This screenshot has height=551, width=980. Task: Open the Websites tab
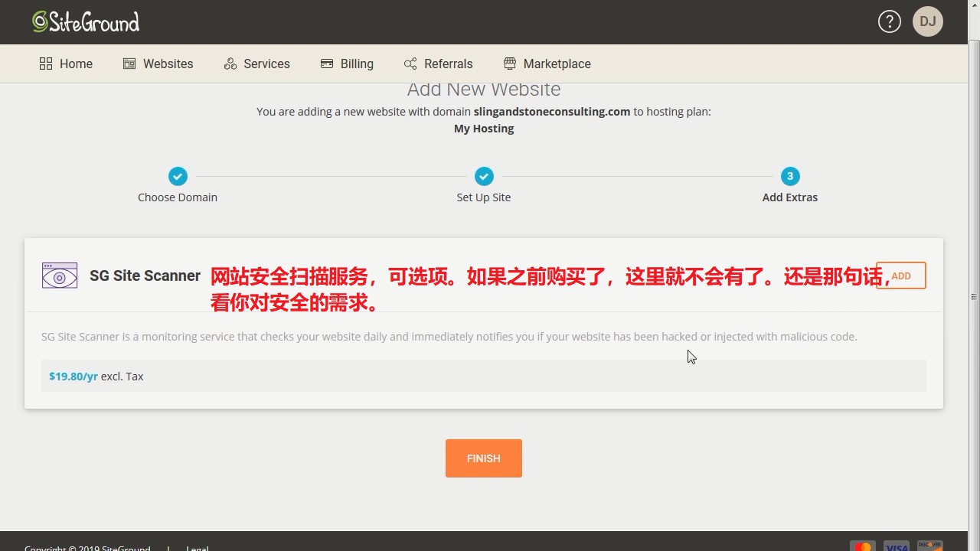coord(158,64)
